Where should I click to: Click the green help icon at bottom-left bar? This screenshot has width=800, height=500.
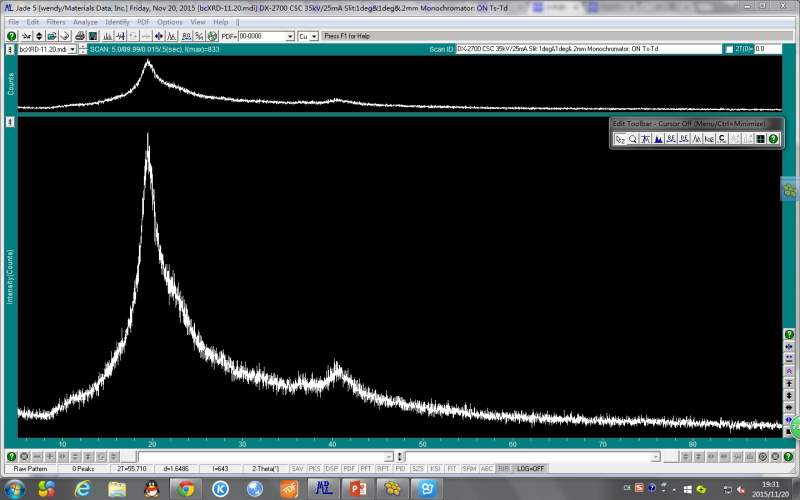(11, 456)
